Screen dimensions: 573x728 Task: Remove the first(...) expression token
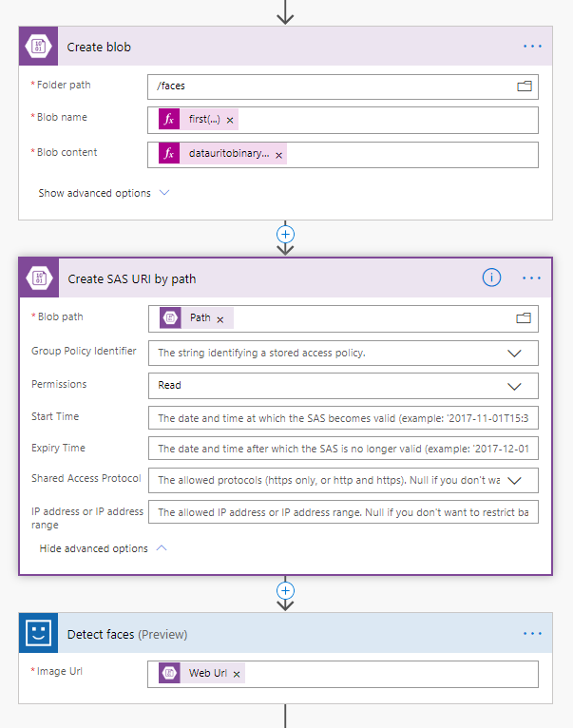pos(230,121)
